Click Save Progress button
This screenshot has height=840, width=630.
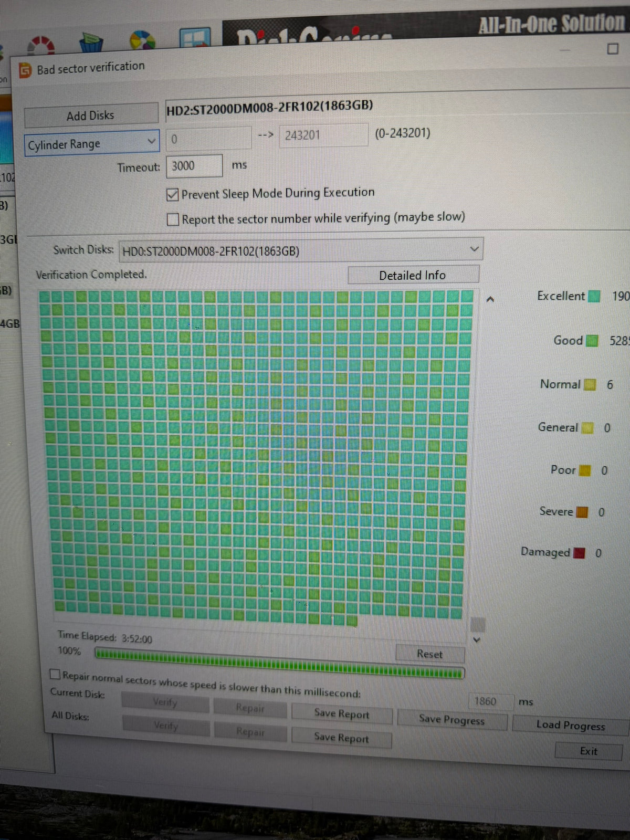452,720
